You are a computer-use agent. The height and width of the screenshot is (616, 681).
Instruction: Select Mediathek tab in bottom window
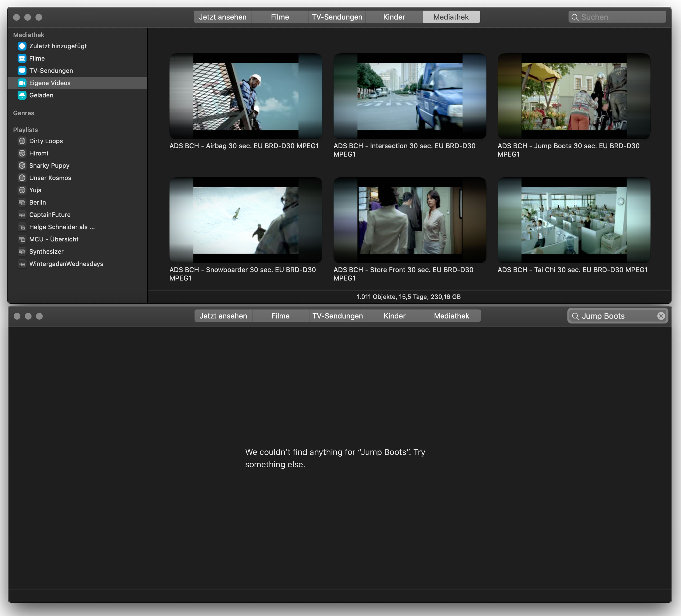point(451,316)
